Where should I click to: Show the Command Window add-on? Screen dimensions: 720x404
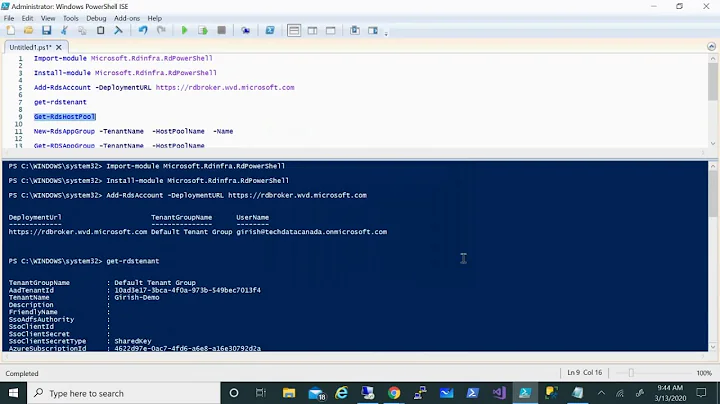(x=355, y=30)
